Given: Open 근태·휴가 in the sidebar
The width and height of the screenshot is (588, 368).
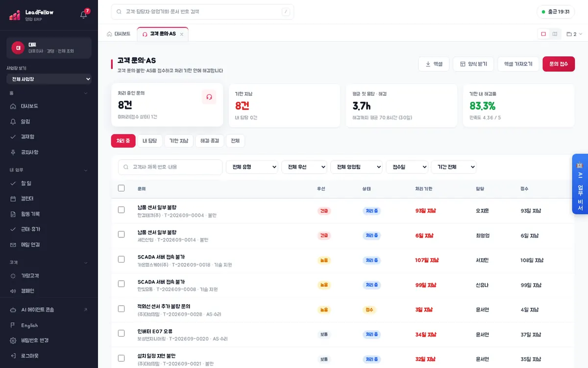Looking at the screenshot, I should point(49,229).
